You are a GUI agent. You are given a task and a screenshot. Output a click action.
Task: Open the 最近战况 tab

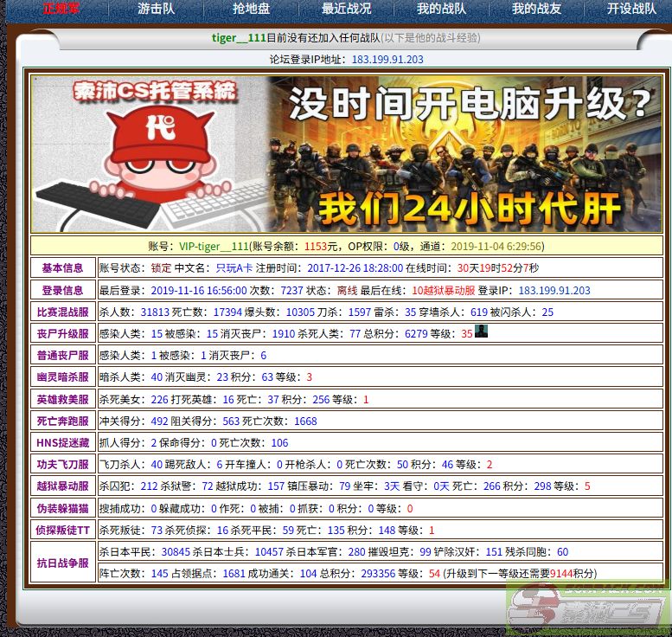pos(346,9)
